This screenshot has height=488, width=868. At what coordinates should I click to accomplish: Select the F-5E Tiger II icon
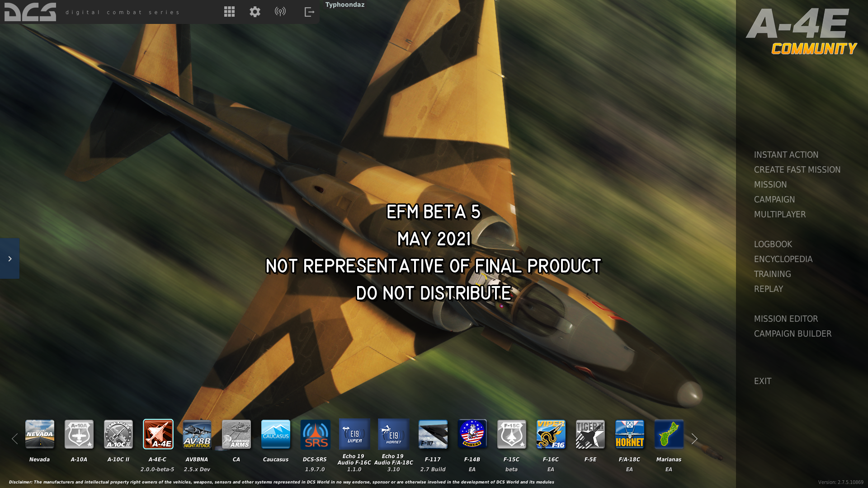click(590, 434)
